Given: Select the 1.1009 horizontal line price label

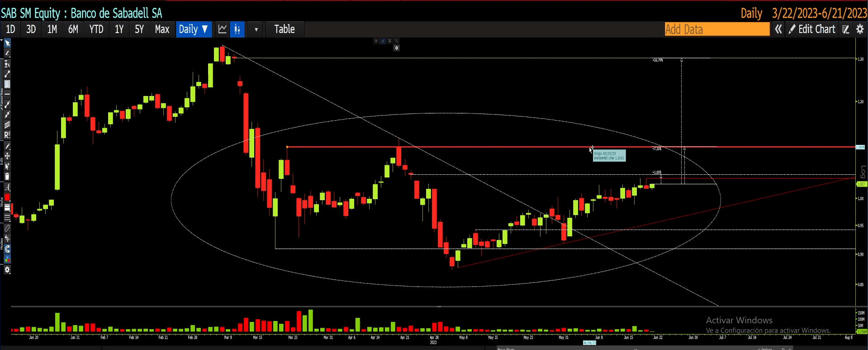Looking at the screenshot, I should (x=860, y=147).
